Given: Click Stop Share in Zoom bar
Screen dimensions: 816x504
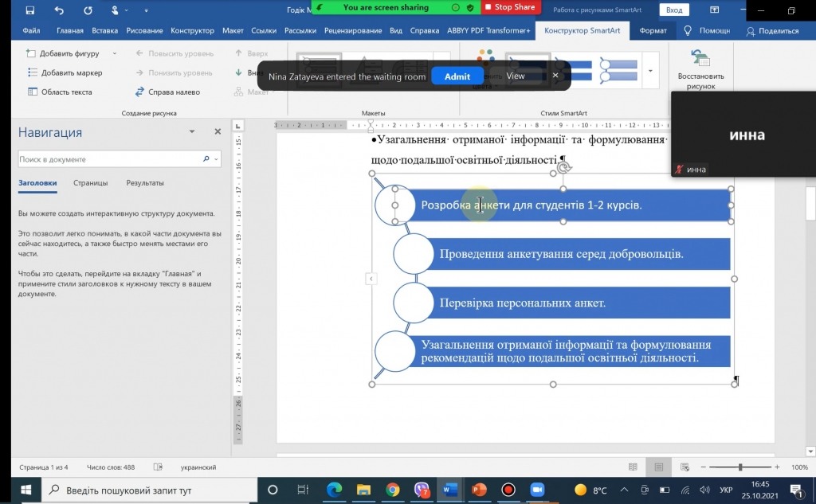Looking at the screenshot, I should (x=509, y=7).
